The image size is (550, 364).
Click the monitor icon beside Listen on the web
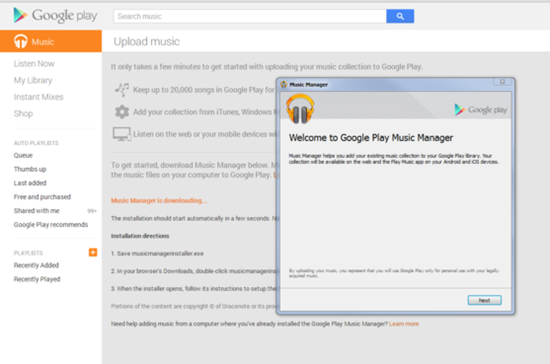(x=122, y=134)
